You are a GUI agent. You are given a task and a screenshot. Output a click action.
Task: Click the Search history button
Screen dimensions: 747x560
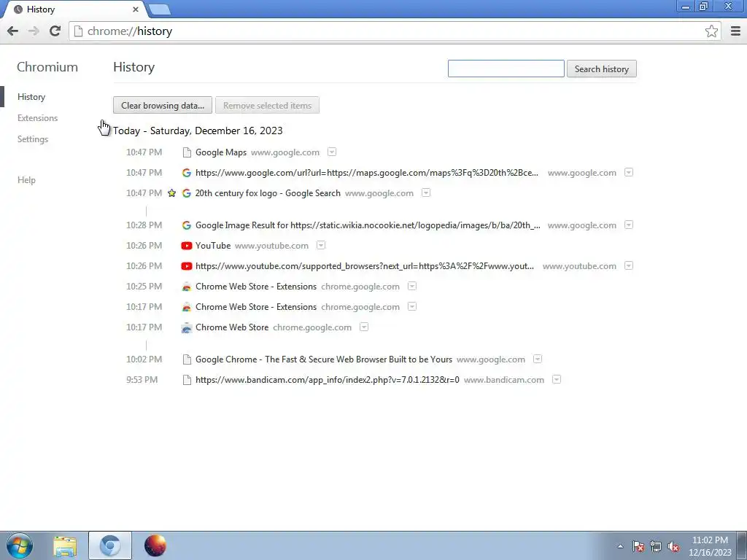(x=602, y=69)
